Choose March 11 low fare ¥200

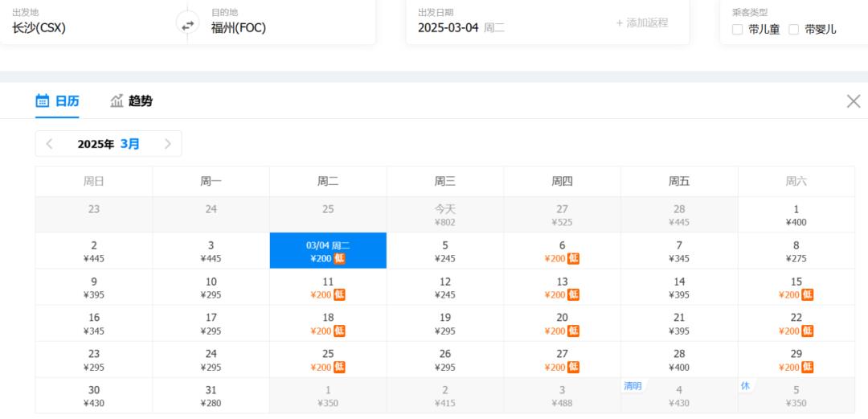point(328,287)
